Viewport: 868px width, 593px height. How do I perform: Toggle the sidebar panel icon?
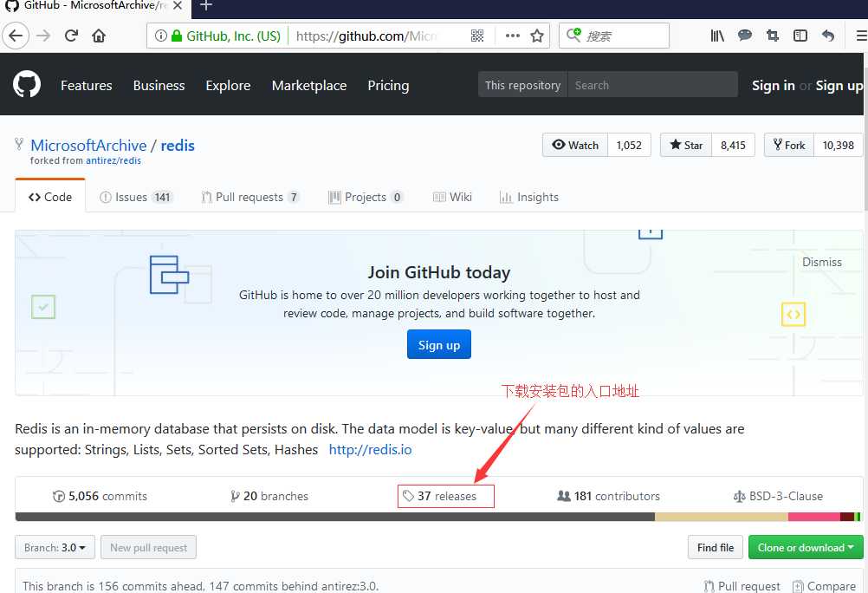tap(800, 36)
